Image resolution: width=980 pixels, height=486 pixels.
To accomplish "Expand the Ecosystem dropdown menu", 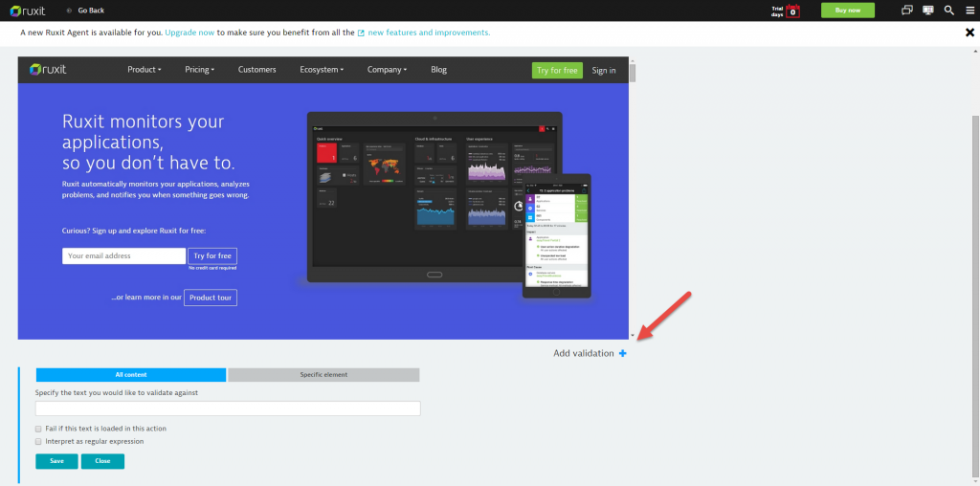I will (322, 70).
